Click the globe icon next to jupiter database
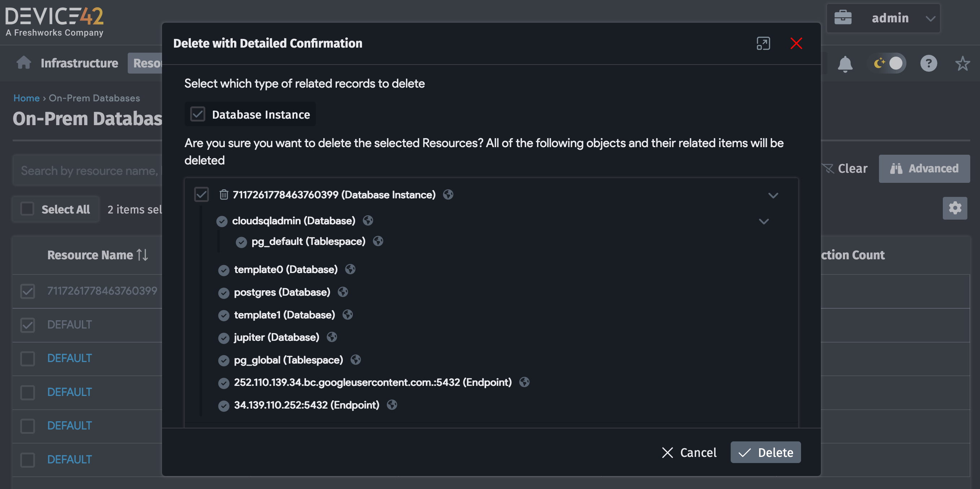 tap(332, 337)
